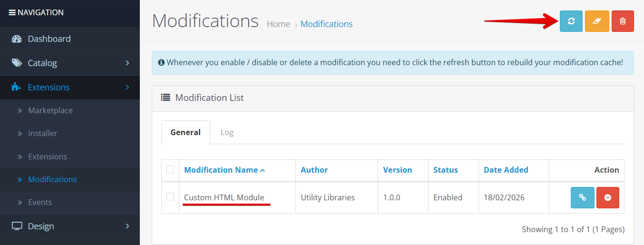Sort table by Date Added header
Screen dimensions: 644x245
point(506,170)
